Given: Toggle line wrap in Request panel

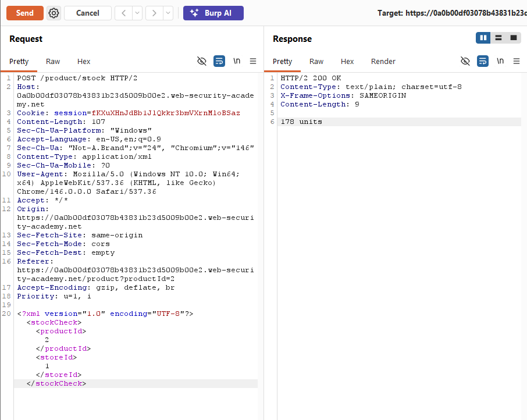Looking at the screenshot, I should click(219, 61).
